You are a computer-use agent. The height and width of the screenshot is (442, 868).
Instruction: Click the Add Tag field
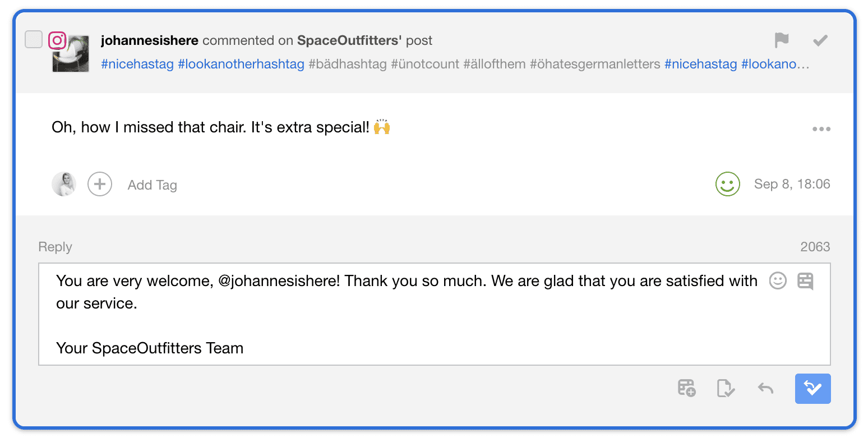click(153, 185)
